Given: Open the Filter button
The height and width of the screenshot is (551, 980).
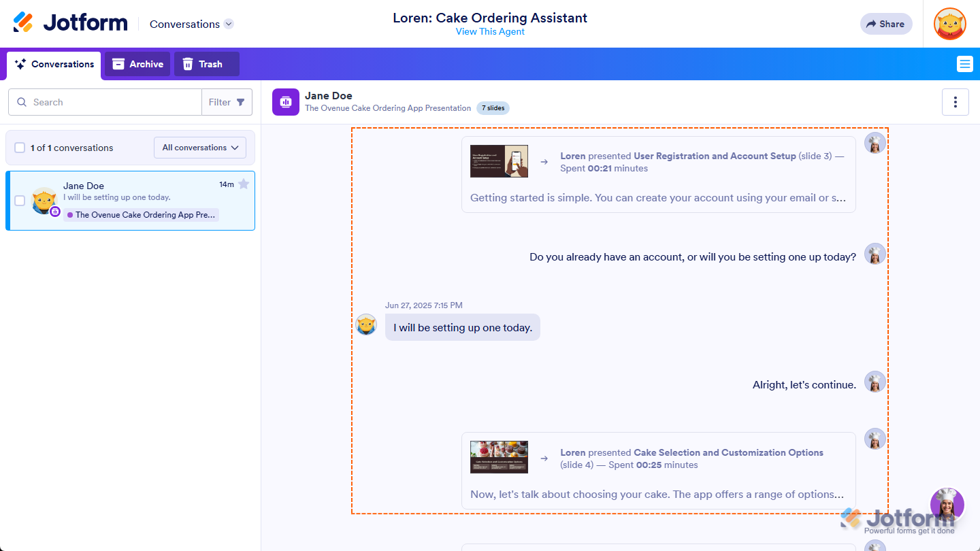Looking at the screenshot, I should 227,102.
